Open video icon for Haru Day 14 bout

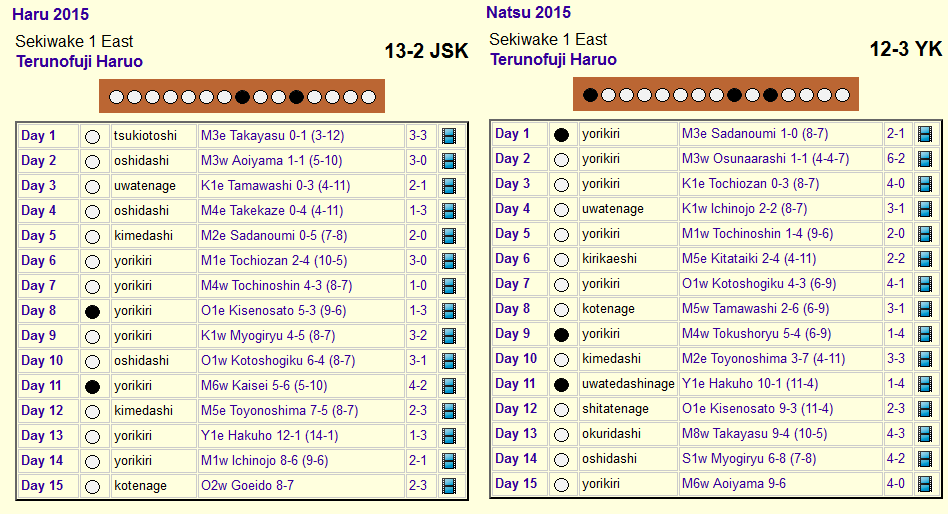pyautogui.click(x=449, y=461)
